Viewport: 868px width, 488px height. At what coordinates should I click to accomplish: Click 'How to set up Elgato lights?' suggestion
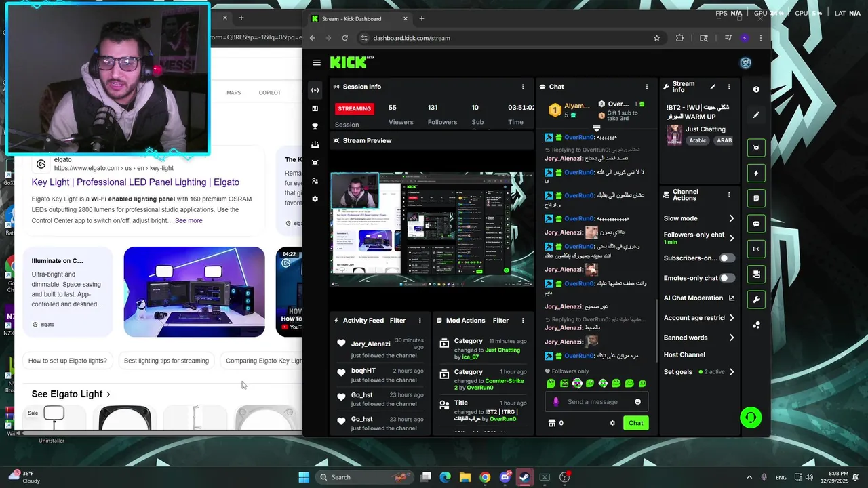coord(68,361)
